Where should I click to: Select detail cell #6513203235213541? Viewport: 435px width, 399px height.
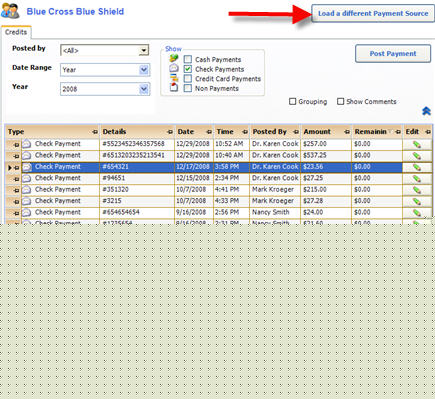pos(137,155)
